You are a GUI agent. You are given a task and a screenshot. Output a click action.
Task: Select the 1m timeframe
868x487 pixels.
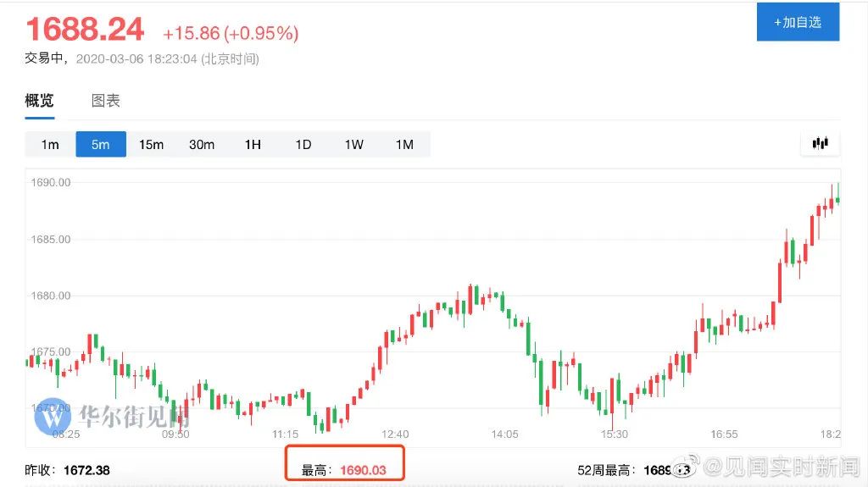tap(50, 145)
